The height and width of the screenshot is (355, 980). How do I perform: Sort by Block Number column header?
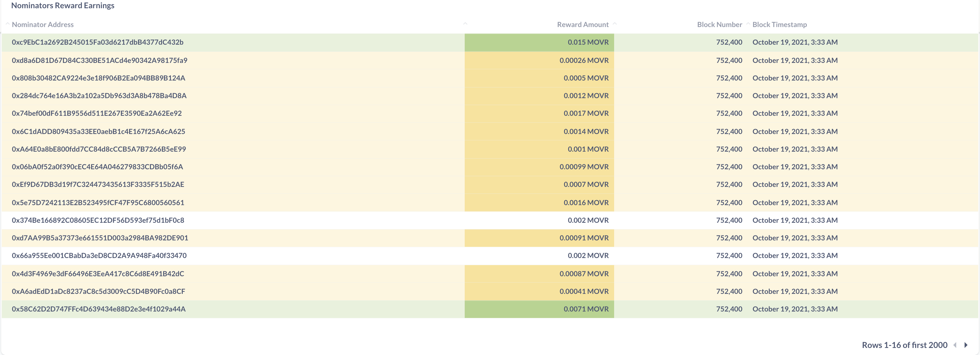point(719,24)
